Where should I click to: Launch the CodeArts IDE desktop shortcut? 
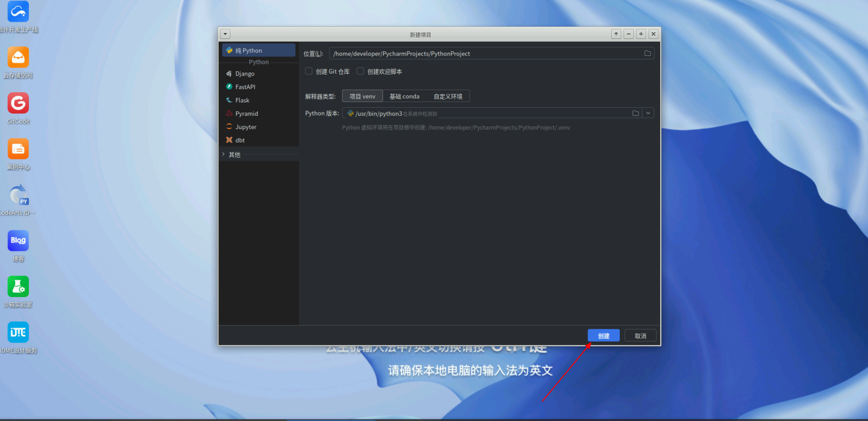[18, 195]
